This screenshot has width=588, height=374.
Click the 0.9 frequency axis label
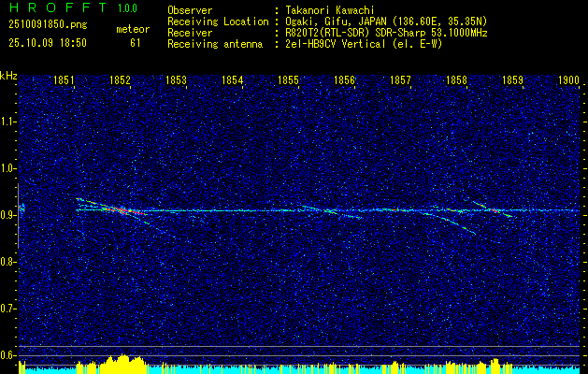[x=9, y=215]
